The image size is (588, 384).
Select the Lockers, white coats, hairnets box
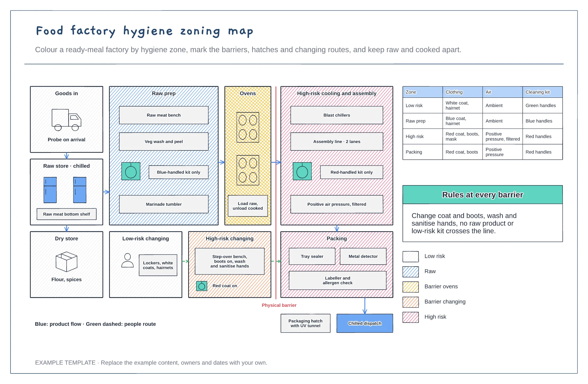(x=158, y=265)
